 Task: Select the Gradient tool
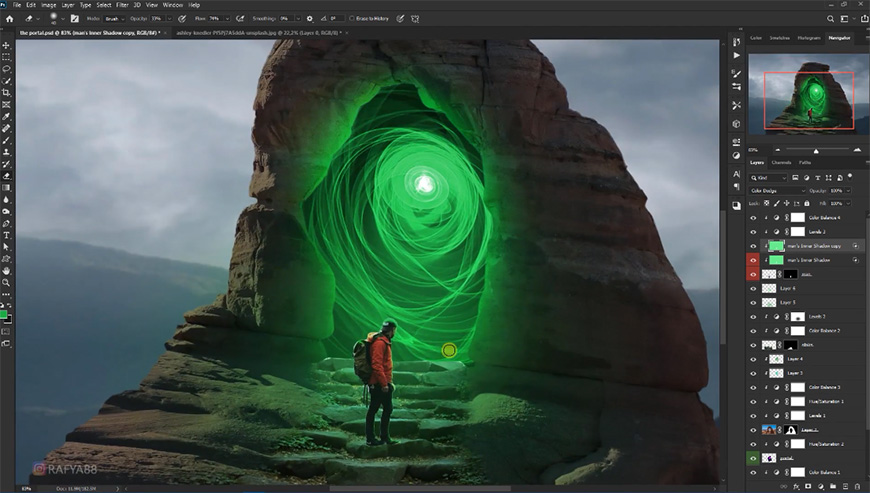(x=6, y=187)
